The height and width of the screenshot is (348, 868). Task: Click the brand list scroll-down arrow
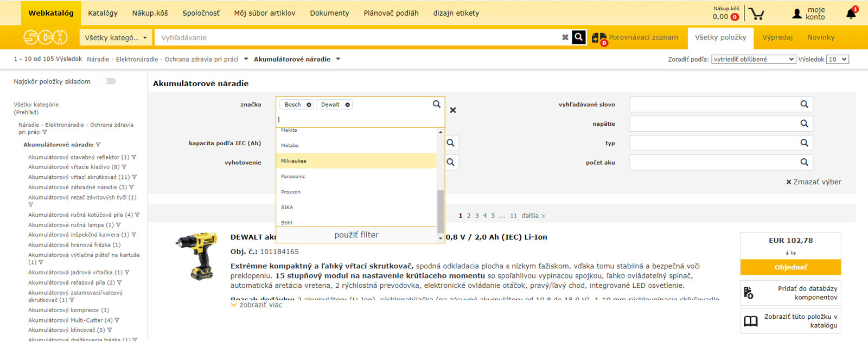441,238
